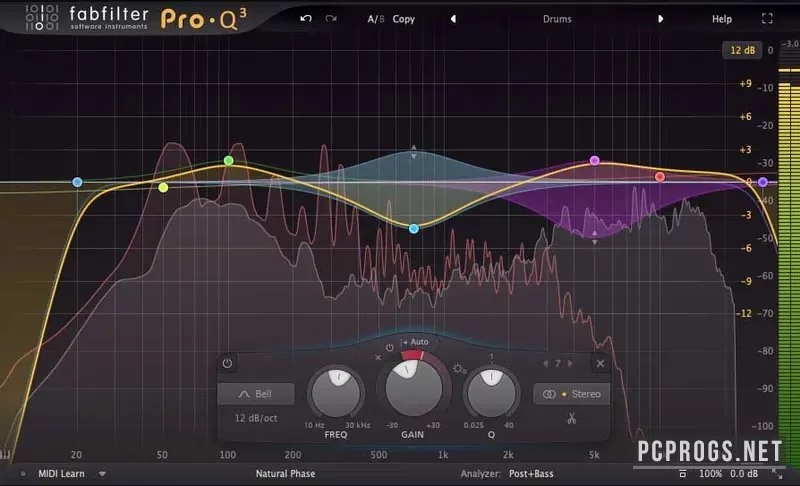Click the Copy button
The image size is (800, 486).
404,19
